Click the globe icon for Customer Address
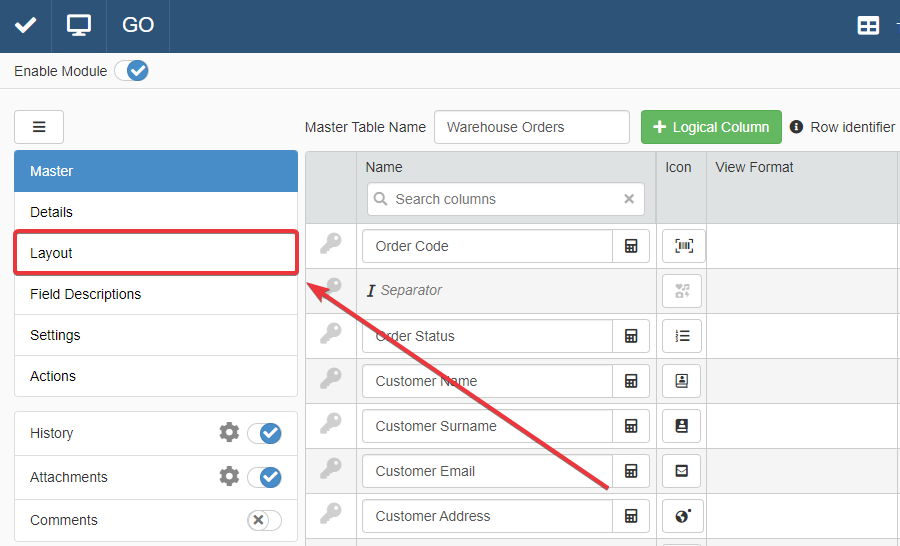The height and width of the screenshot is (546, 900). point(682,516)
